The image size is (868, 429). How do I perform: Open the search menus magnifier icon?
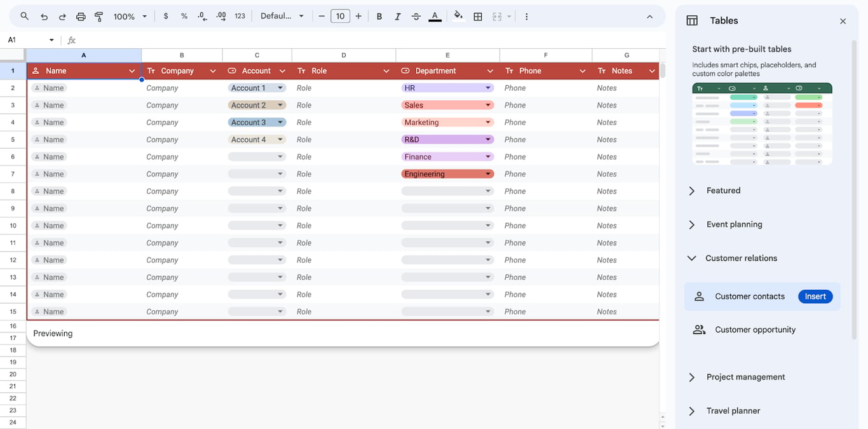click(x=24, y=17)
